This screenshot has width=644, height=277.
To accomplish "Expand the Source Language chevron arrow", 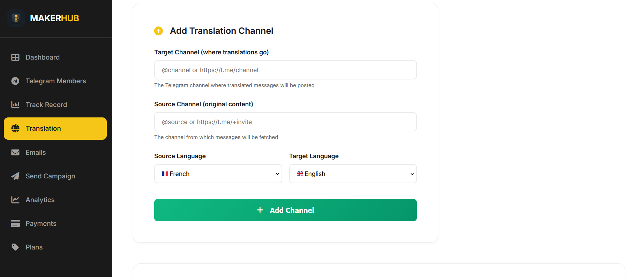I will coord(277,174).
